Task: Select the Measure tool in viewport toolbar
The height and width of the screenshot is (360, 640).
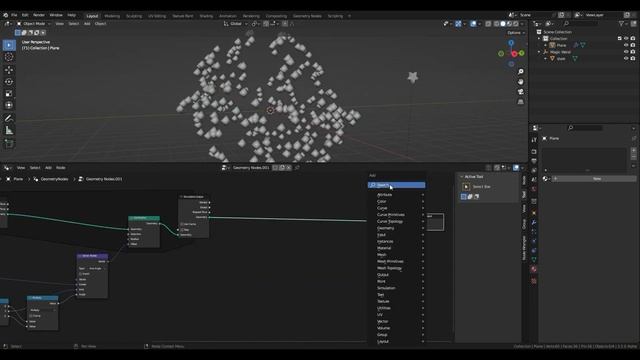Action: coord(9,131)
